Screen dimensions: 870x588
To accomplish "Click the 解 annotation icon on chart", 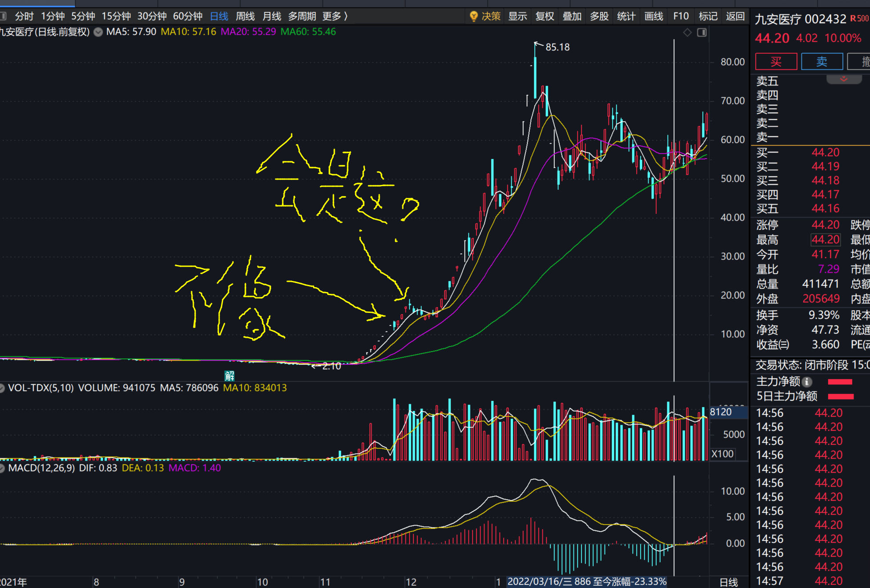I will point(229,376).
